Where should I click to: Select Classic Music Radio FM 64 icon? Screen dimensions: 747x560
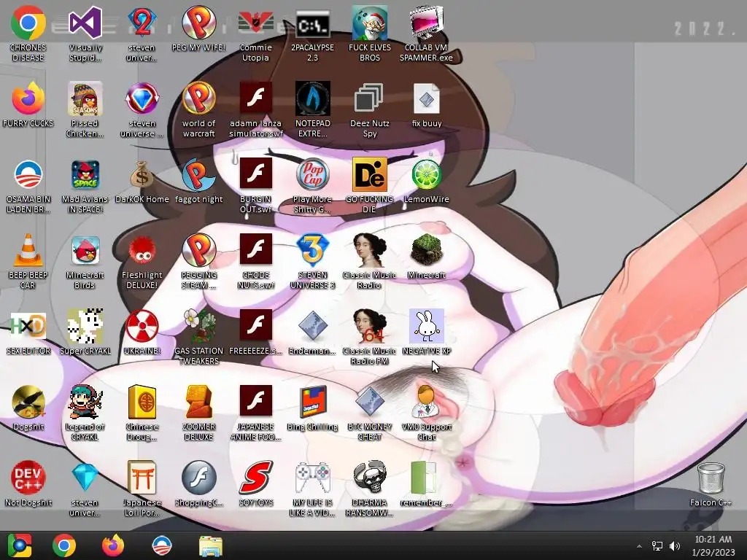click(x=369, y=326)
